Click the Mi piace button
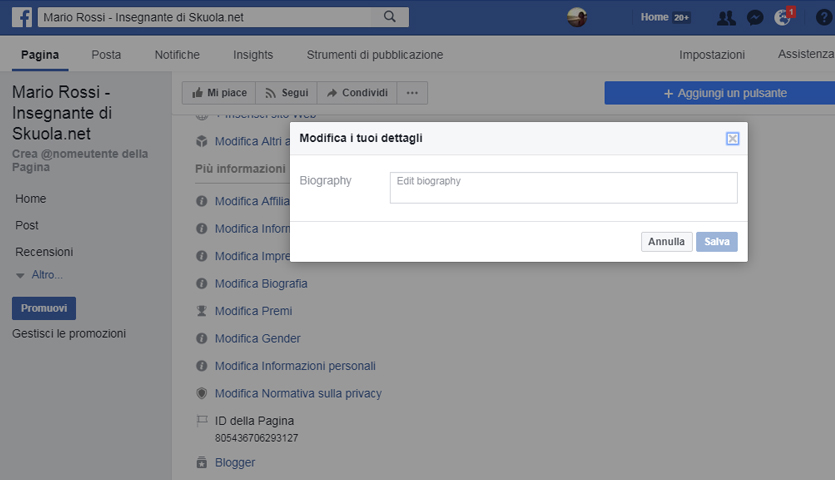Image resolution: width=835 pixels, height=480 pixels. [219, 93]
